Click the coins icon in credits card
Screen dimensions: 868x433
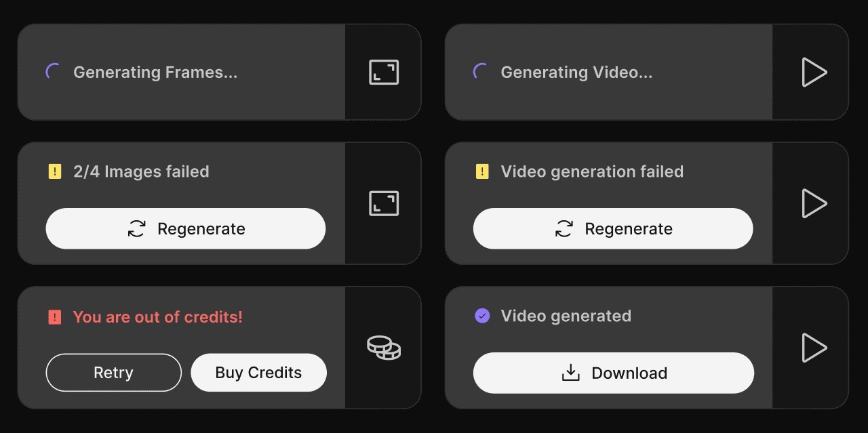coord(384,348)
